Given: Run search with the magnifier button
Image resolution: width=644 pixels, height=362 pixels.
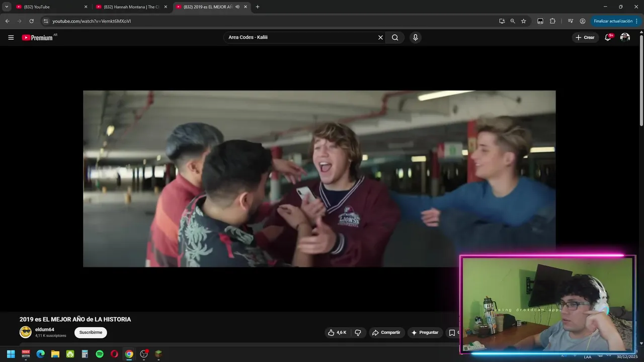Looking at the screenshot, I should click(x=395, y=37).
